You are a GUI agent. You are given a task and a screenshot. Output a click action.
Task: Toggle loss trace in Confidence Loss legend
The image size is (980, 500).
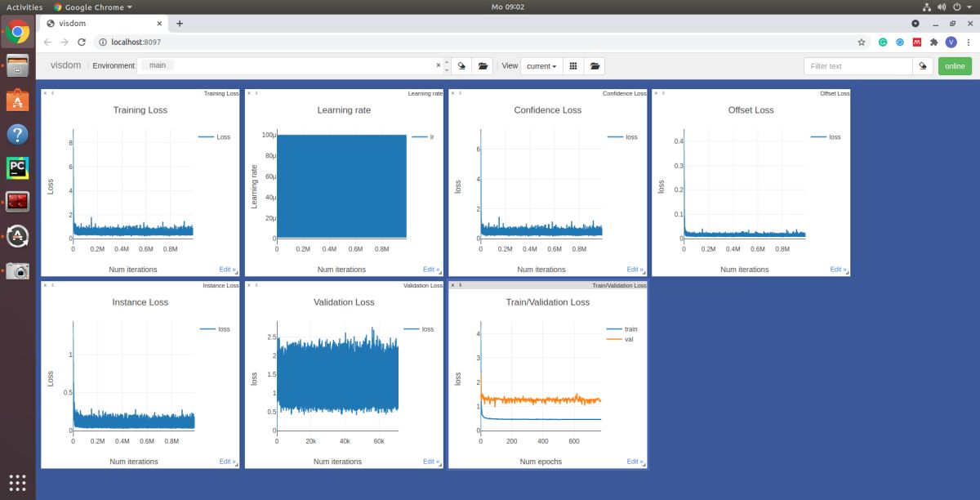[622, 137]
